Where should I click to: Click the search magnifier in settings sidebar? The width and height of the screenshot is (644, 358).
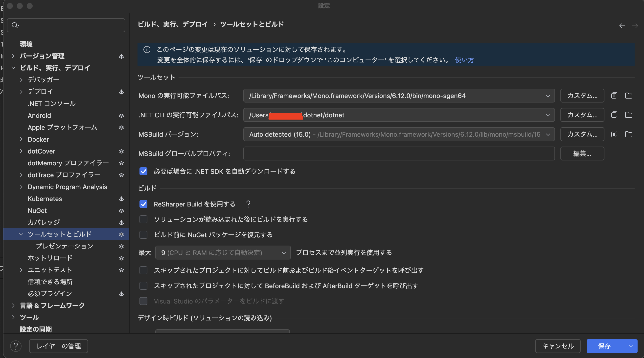pyautogui.click(x=15, y=25)
